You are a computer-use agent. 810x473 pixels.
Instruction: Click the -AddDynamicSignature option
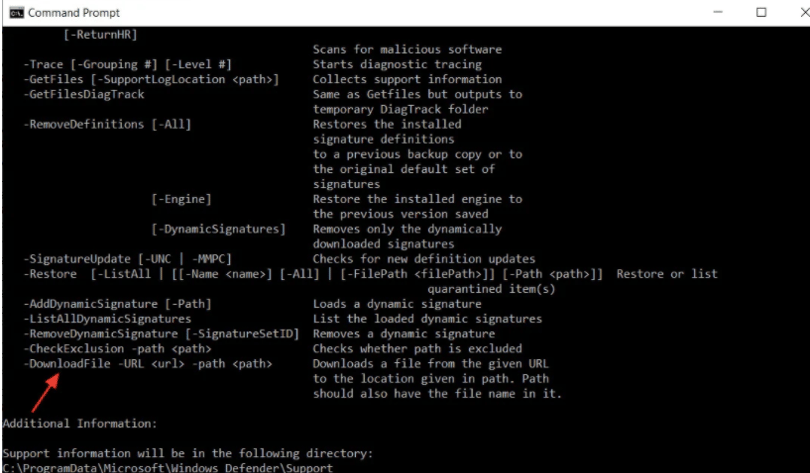coord(118,304)
